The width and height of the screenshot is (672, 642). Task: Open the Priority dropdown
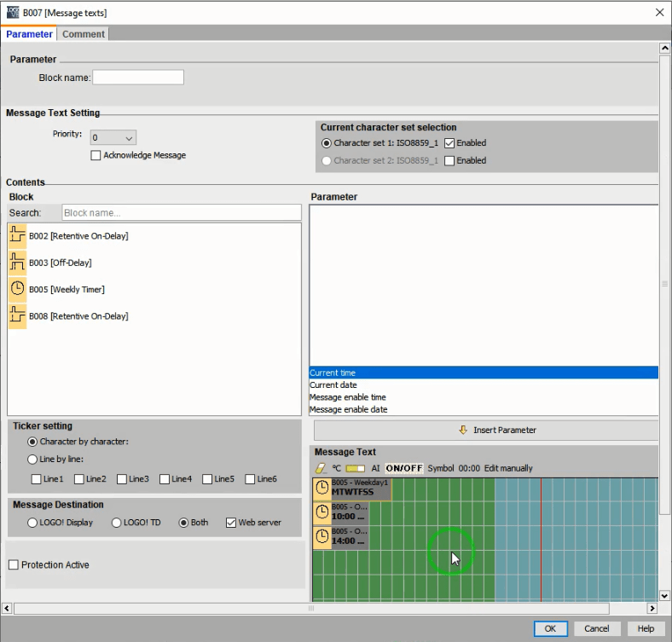(x=113, y=137)
